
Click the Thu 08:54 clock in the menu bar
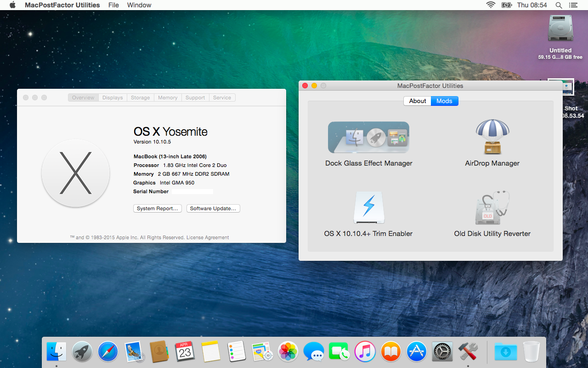[x=532, y=5]
